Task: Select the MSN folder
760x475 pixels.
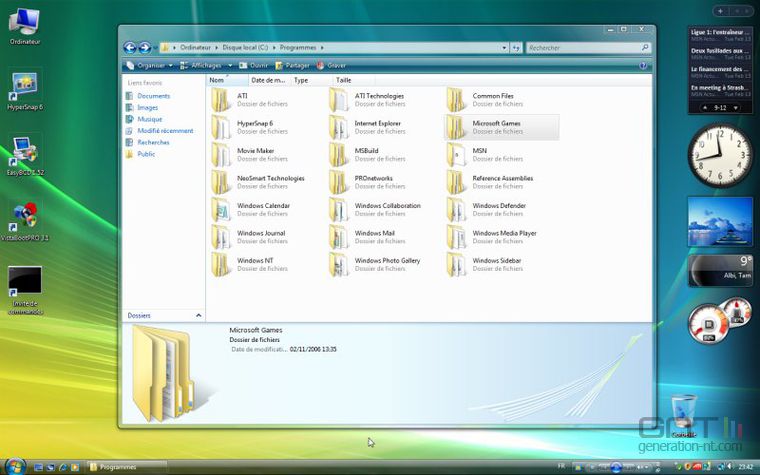Action: pyautogui.click(x=485, y=155)
